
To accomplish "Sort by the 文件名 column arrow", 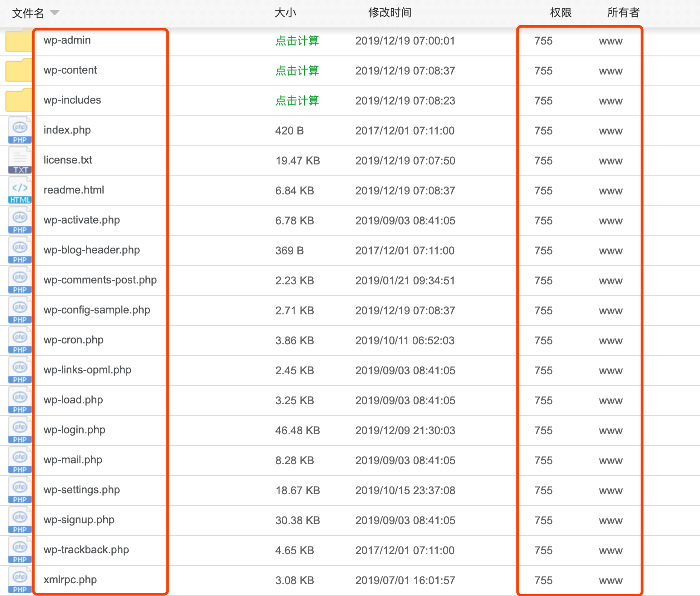I will [x=55, y=13].
